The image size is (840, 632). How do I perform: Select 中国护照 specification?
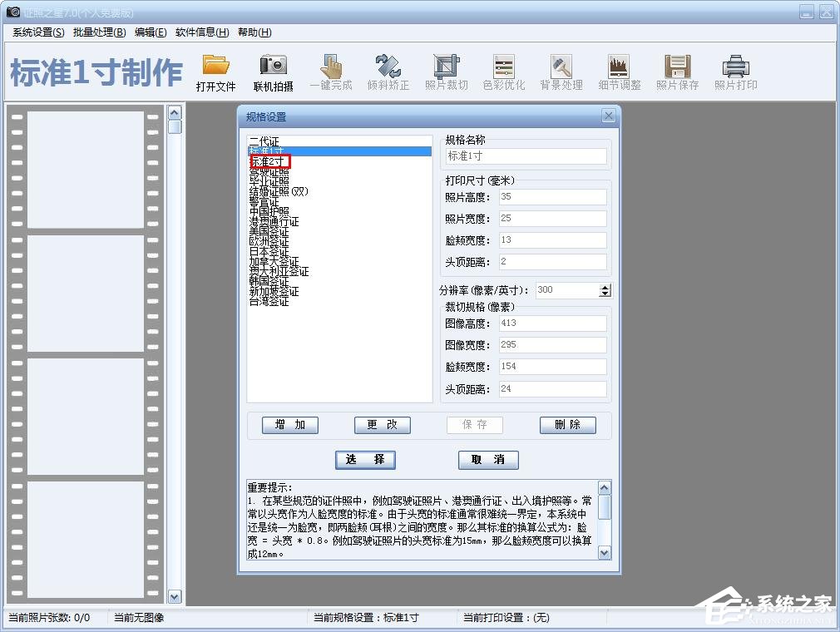(x=270, y=211)
